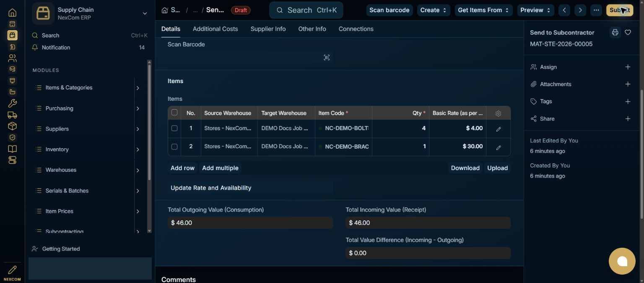Open the chat bubble widget
The width and height of the screenshot is (644, 283).
click(x=622, y=261)
